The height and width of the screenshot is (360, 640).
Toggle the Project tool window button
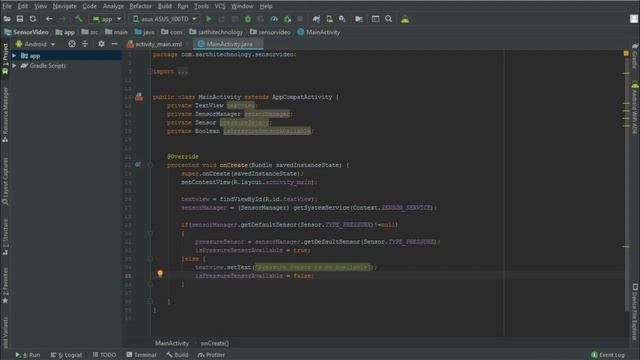pyautogui.click(x=5, y=60)
